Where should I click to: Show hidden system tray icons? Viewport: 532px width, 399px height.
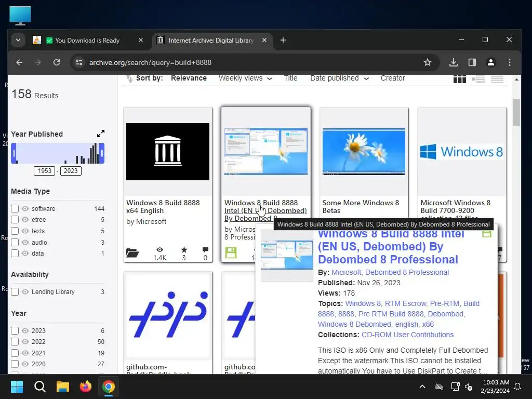[422, 387]
